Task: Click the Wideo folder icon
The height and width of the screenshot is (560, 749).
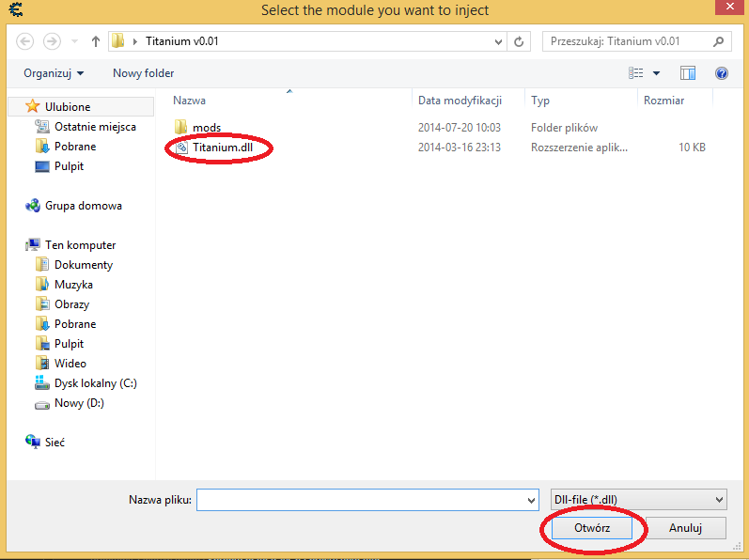Action: tap(42, 363)
